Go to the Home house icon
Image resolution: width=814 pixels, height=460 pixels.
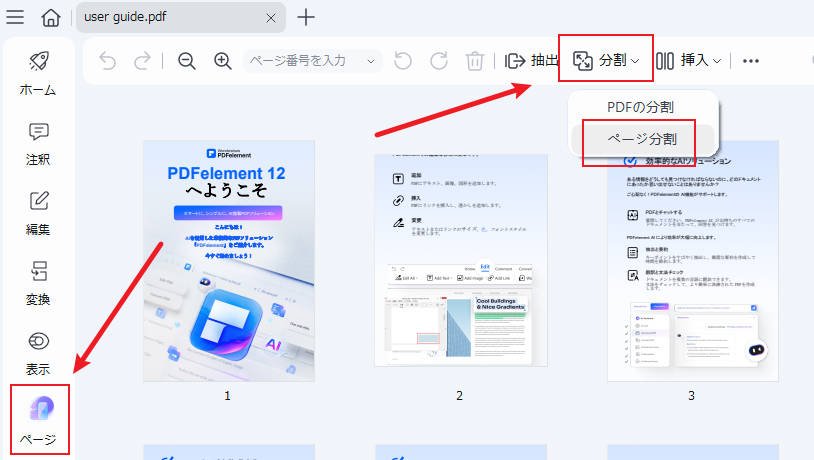pyautogui.click(x=51, y=18)
